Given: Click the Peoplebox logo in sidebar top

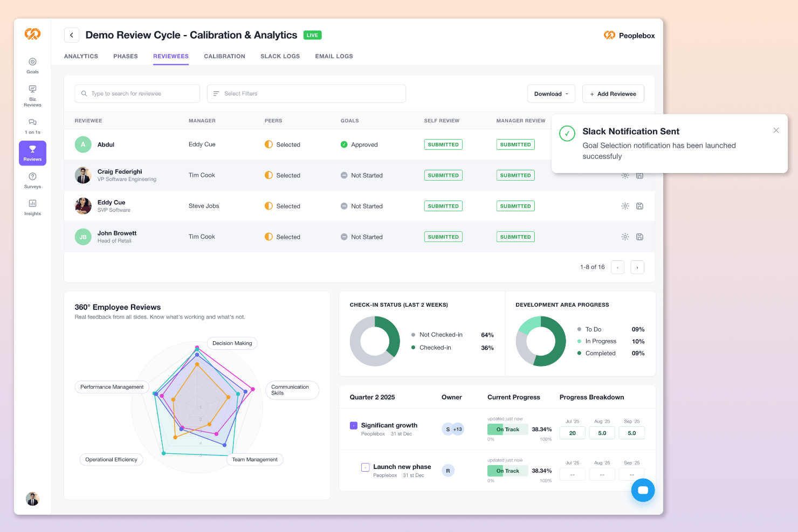Looking at the screenshot, I should (32, 34).
